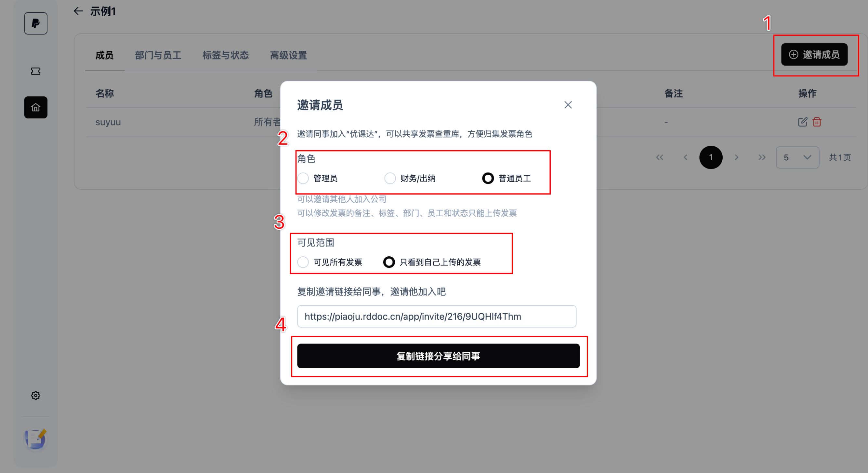Click the invite link input field
Screen dimensions: 868x473
[x=437, y=316]
